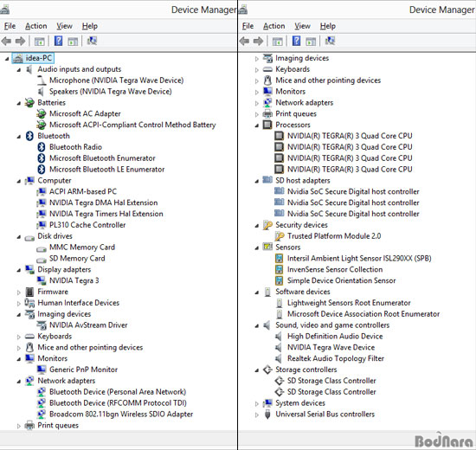
Task: Collapse the Bluetooth category
Action: point(19,137)
